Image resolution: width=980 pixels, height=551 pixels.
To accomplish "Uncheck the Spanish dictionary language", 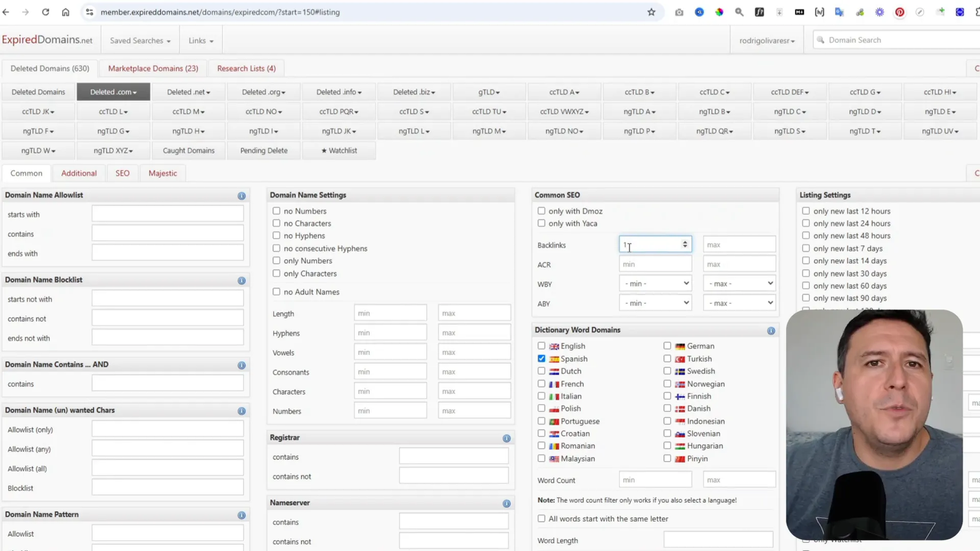I will (541, 359).
